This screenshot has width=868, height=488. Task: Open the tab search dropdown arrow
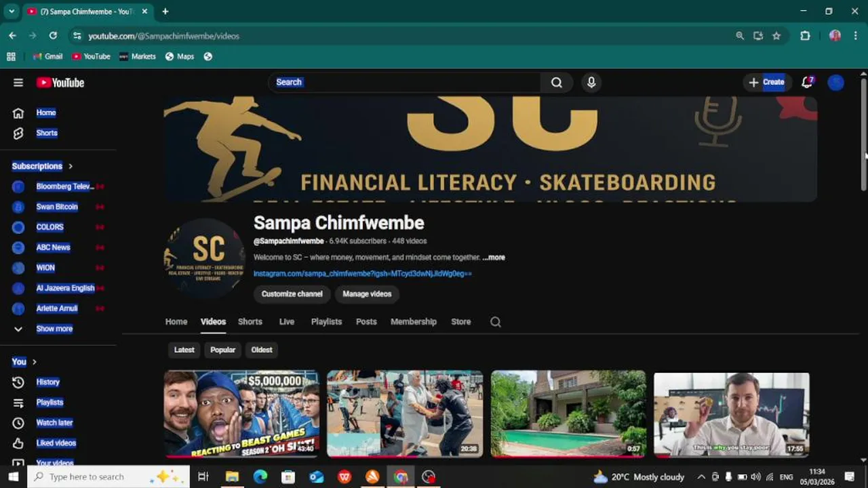pyautogui.click(x=12, y=12)
